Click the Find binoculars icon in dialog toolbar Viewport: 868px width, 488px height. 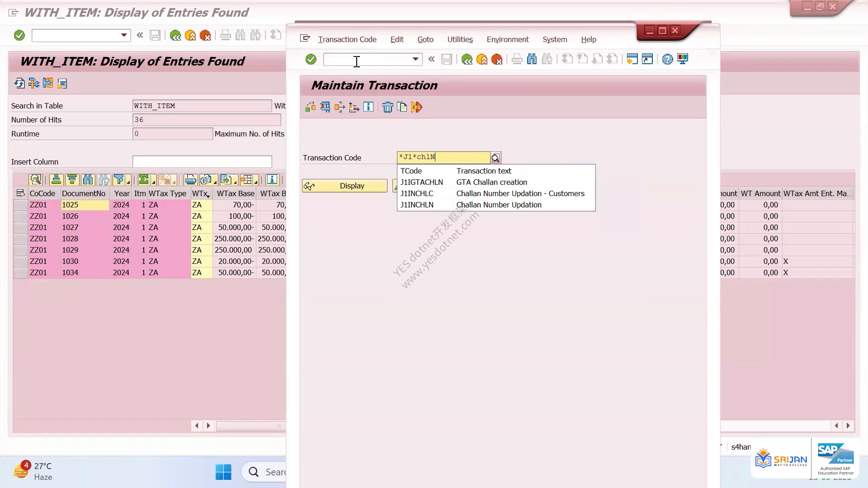(x=532, y=59)
